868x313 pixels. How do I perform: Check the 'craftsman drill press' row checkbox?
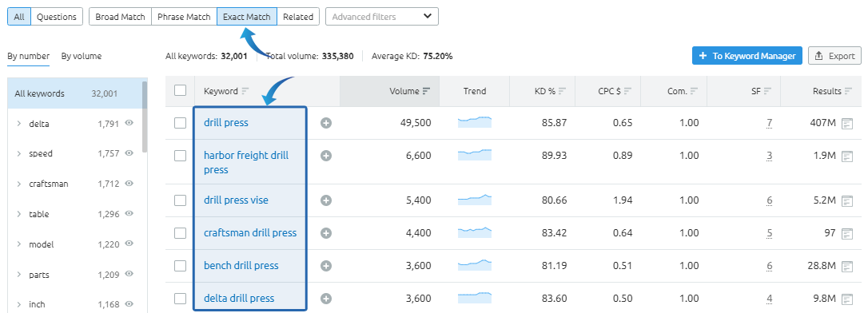(x=180, y=233)
